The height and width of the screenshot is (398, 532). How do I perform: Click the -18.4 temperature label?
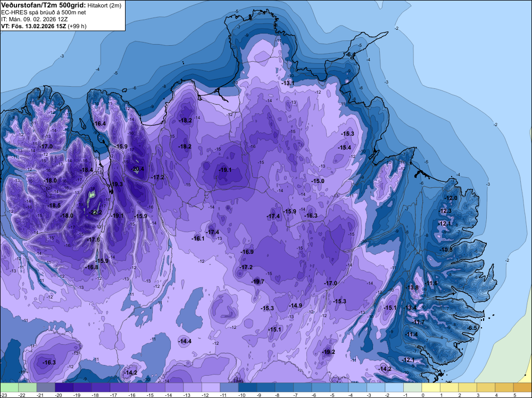click(x=86, y=170)
